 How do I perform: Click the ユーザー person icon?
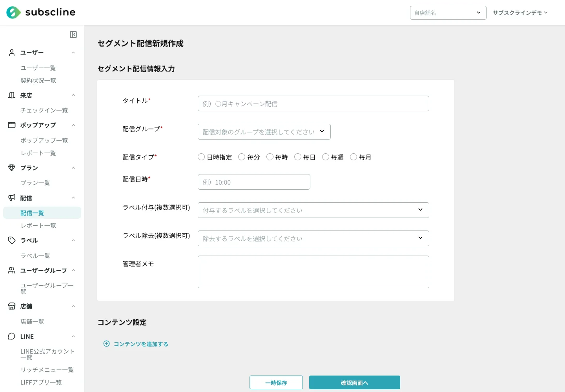point(12,53)
